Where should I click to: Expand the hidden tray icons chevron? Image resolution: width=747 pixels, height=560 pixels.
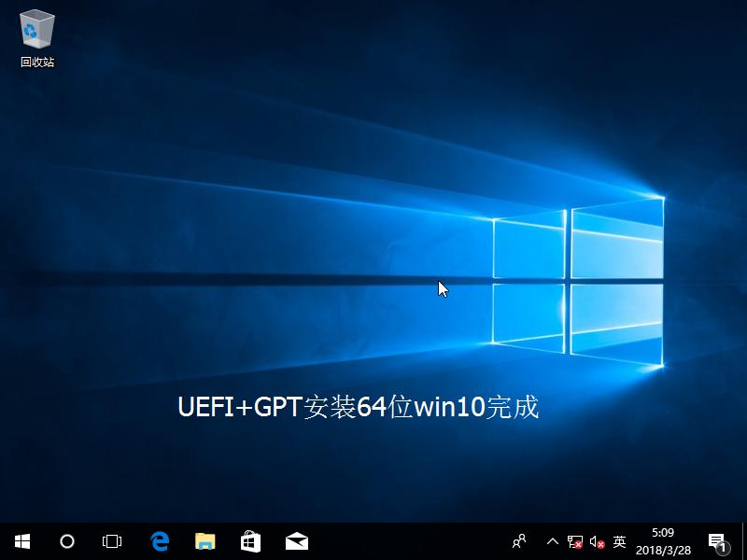coord(554,541)
